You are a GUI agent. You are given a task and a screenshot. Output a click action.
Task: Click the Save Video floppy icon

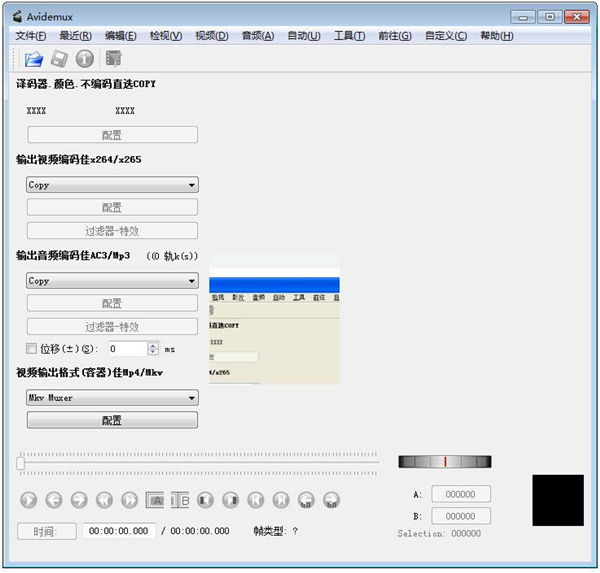(x=60, y=59)
